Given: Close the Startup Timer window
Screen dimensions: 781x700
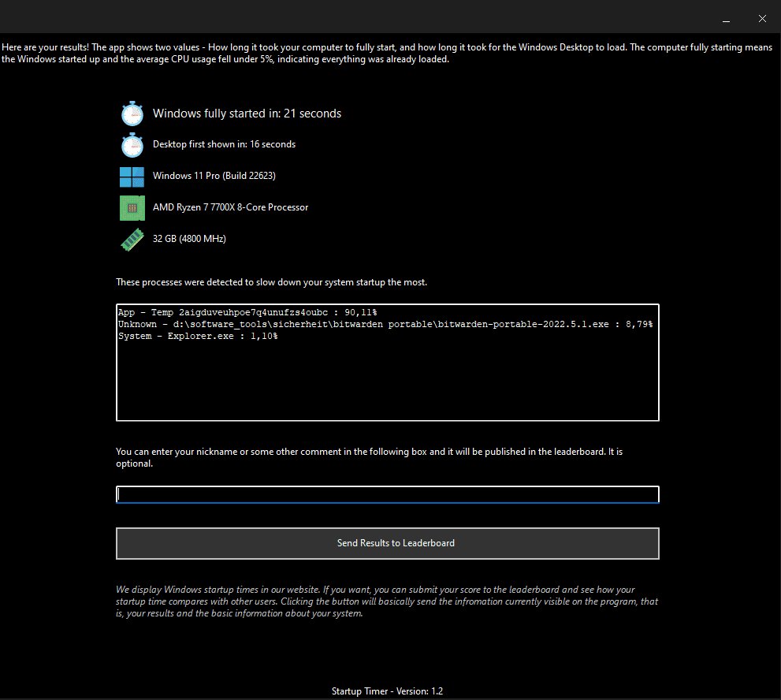Looking at the screenshot, I should 762,19.
